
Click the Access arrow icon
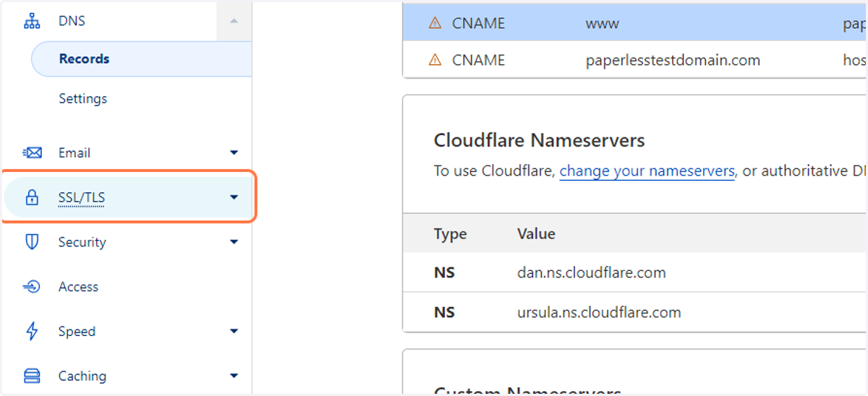coord(32,287)
